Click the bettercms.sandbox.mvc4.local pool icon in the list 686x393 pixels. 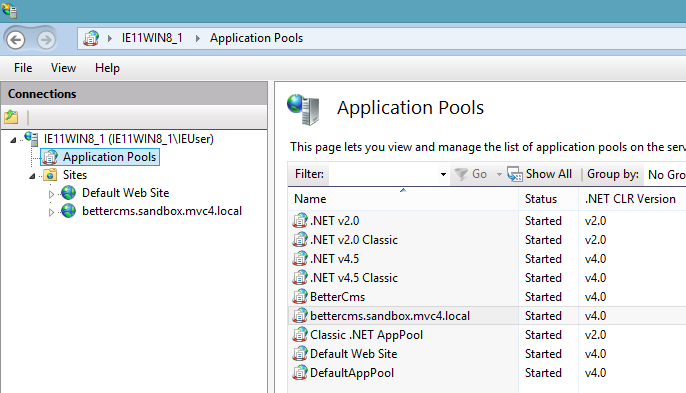point(300,316)
